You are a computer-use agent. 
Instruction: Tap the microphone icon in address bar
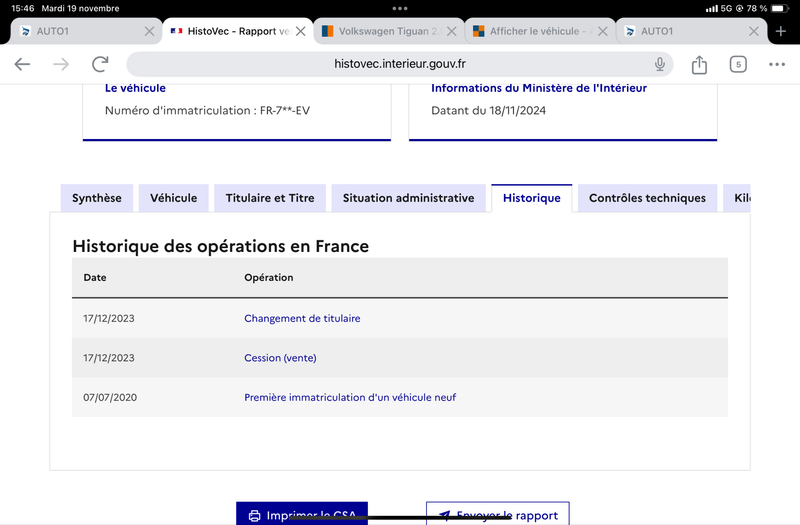click(x=660, y=64)
